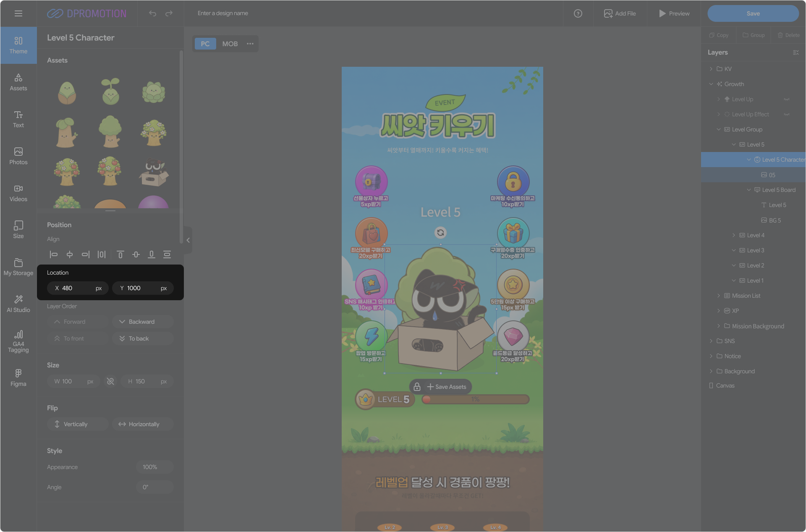Align selection vertical middle
806x532 pixels.
click(136, 254)
